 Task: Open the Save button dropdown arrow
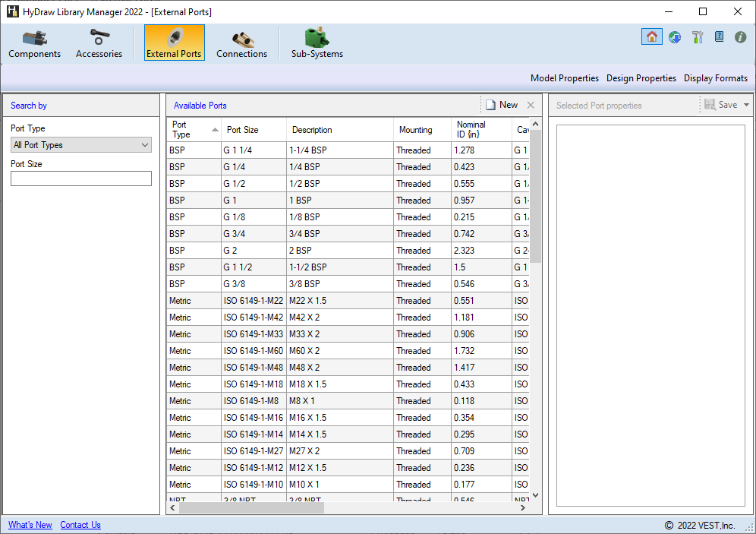(746, 106)
